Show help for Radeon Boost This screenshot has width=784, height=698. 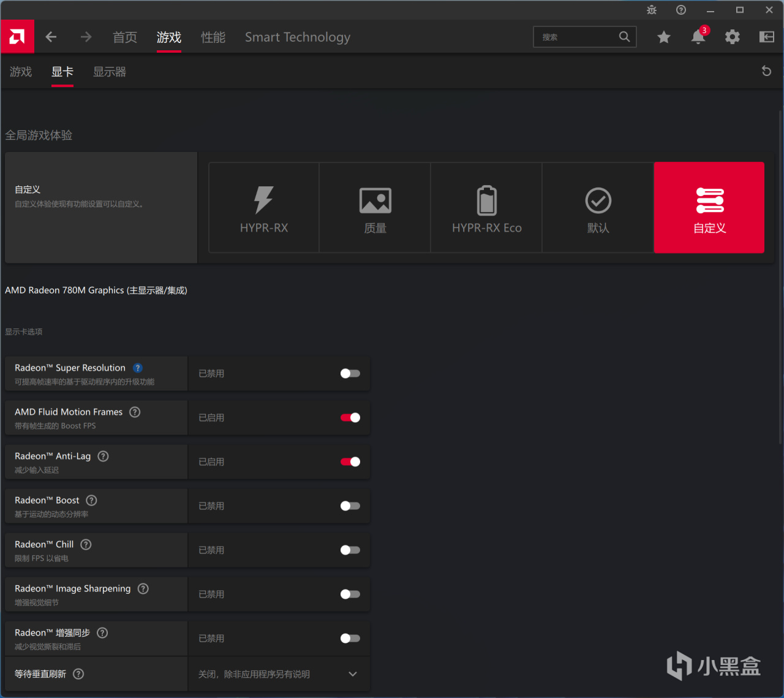coord(91,500)
